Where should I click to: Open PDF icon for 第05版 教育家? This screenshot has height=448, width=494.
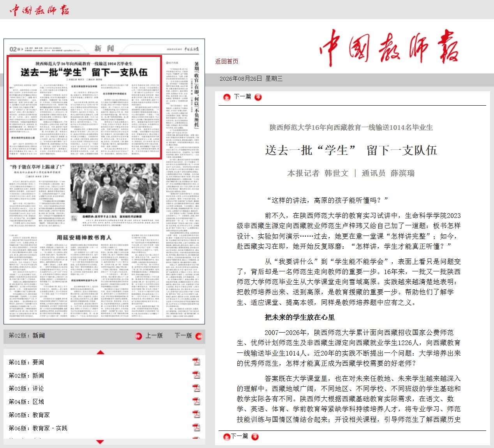(x=196, y=414)
